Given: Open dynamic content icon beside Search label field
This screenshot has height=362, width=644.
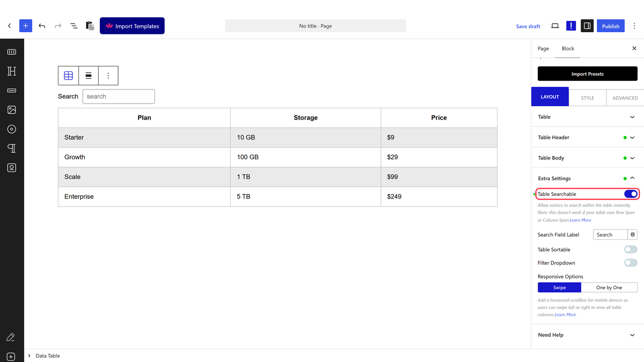Looking at the screenshot, I should [633, 234].
